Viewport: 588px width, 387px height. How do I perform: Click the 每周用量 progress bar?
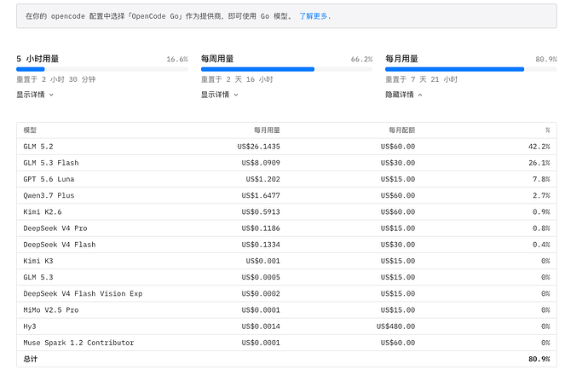(286, 69)
